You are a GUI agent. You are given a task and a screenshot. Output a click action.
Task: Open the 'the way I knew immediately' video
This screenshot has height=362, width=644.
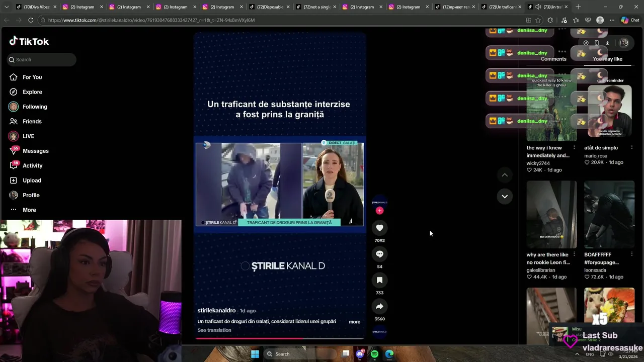(x=551, y=108)
